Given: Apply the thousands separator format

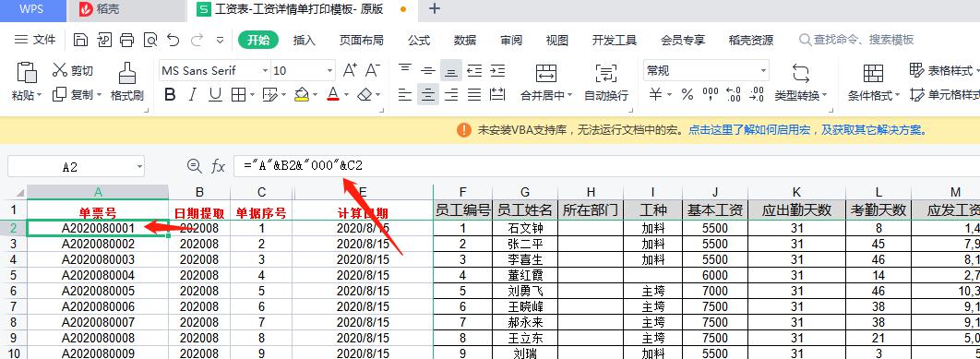Looking at the screenshot, I should point(711,95).
